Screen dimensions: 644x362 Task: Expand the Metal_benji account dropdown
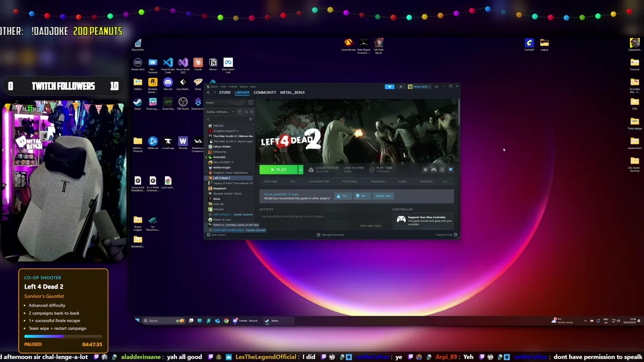pyautogui.click(x=419, y=86)
